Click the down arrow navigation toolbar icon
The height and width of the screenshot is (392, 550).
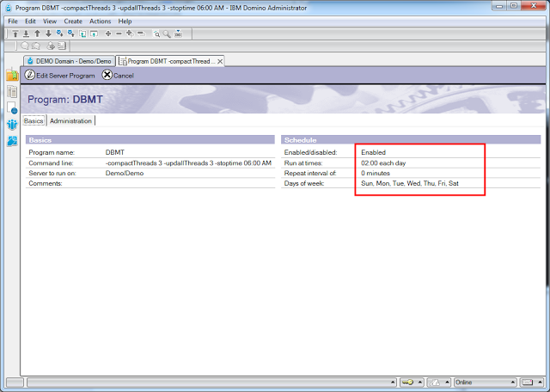click(48, 34)
